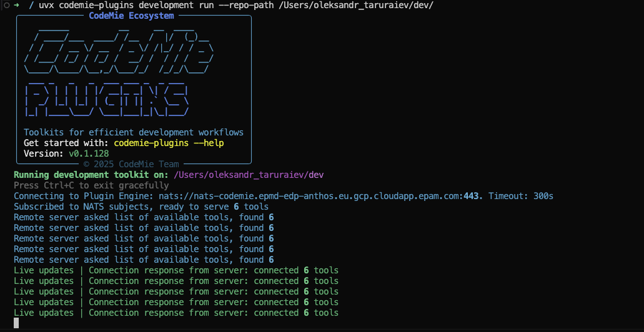The image size is (644, 332).
Task: Click the 'CodeMie Ecosystem' box title
Action: (x=131, y=16)
